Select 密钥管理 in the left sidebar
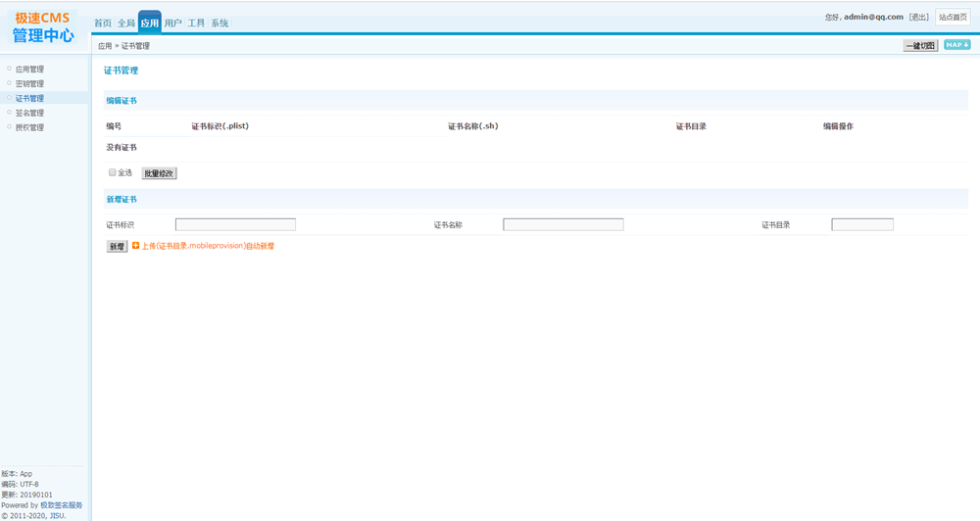Viewport: 980px width, 521px height. pos(29,84)
